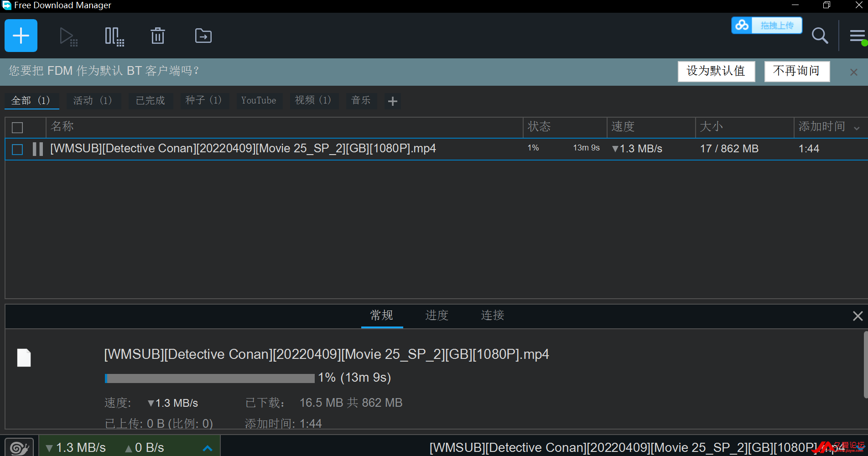Switch to the 连接 details tab
The width and height of the screenshot is (868, 456).
click(x=493, y=315)
